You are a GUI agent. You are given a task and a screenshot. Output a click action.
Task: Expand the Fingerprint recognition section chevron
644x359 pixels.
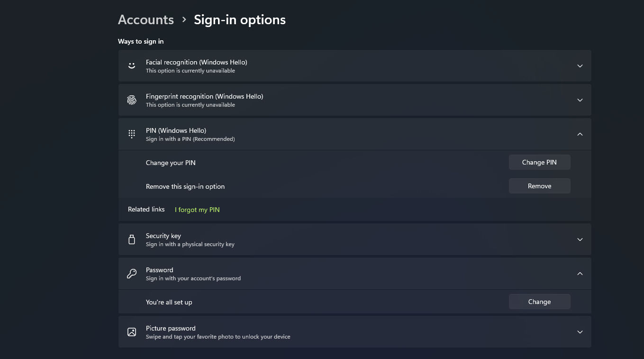click(x=580, y=100)
